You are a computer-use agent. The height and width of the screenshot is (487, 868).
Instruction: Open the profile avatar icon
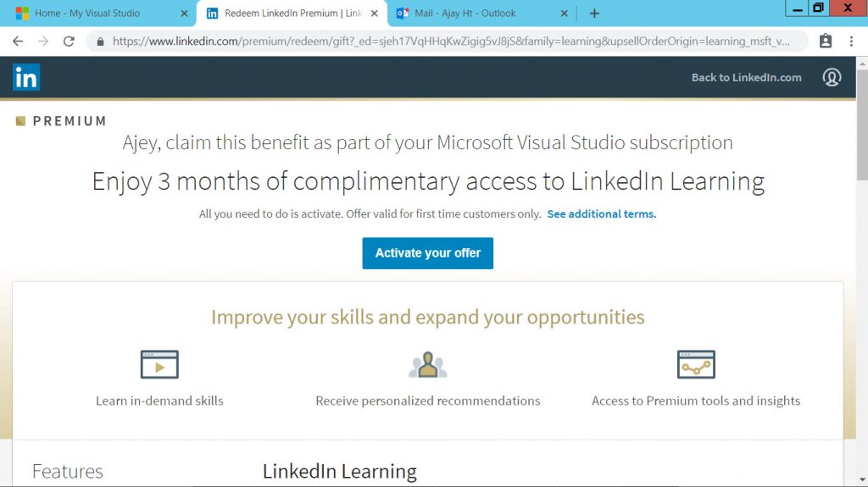point(832,77)
